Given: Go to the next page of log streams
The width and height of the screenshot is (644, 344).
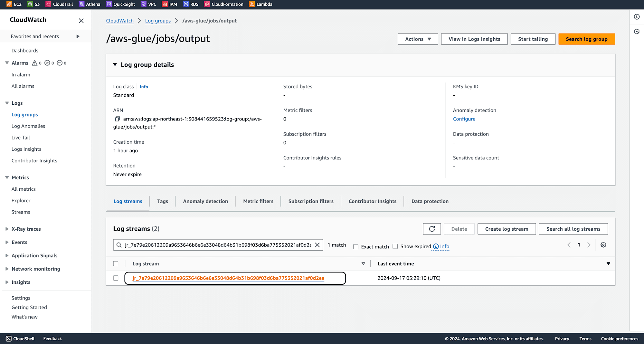Looking at the screenshot, I should pos(589,245).
